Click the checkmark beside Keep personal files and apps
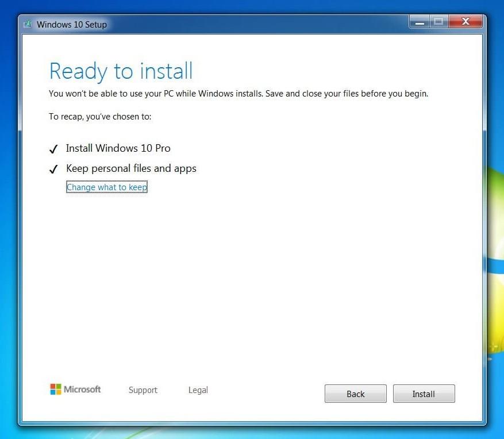 [53, 169]
